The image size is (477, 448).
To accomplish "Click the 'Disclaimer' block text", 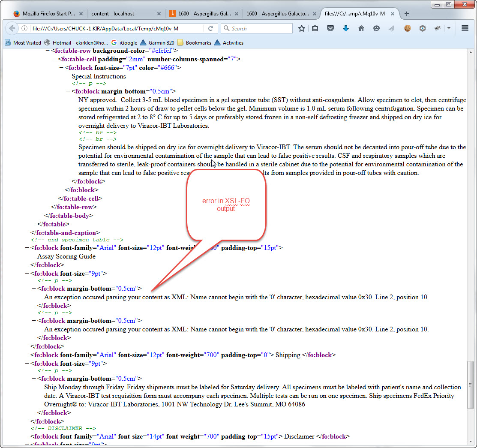I will (299, 436).
